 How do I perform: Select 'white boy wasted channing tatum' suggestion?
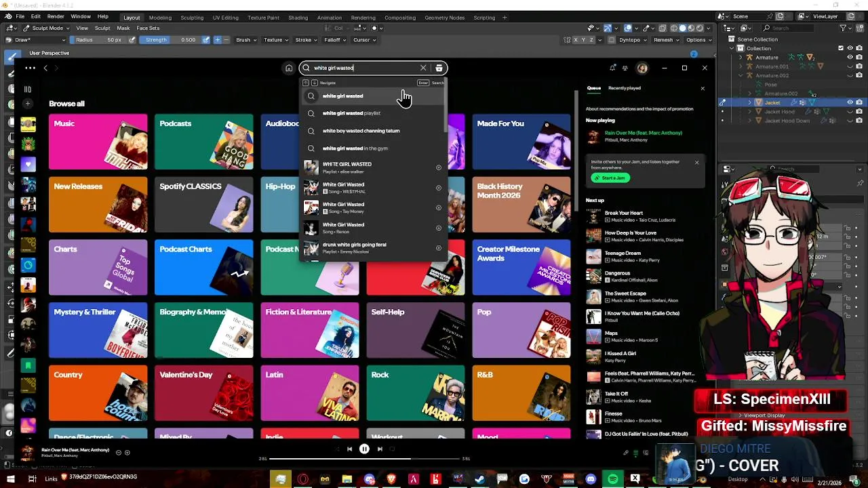[x=372, y=131]
